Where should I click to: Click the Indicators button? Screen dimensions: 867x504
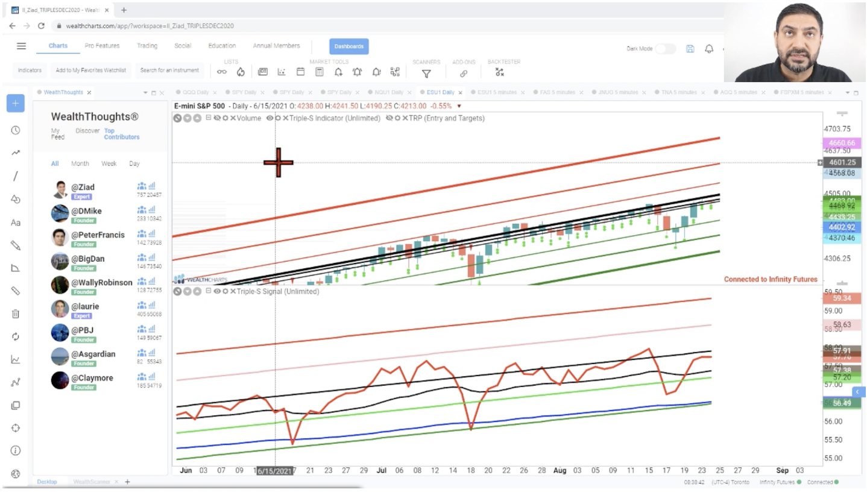[x=30, y=71]
